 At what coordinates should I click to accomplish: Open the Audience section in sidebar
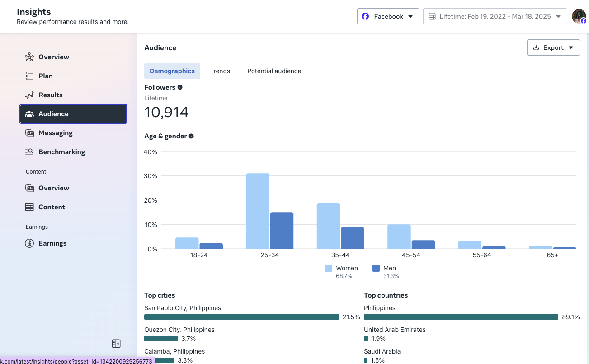[73, 114]
